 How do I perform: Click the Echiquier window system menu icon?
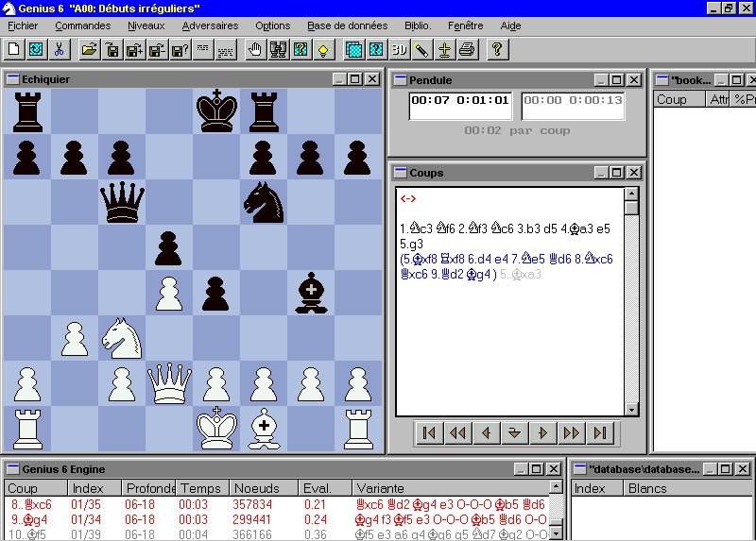click(13, 79)
